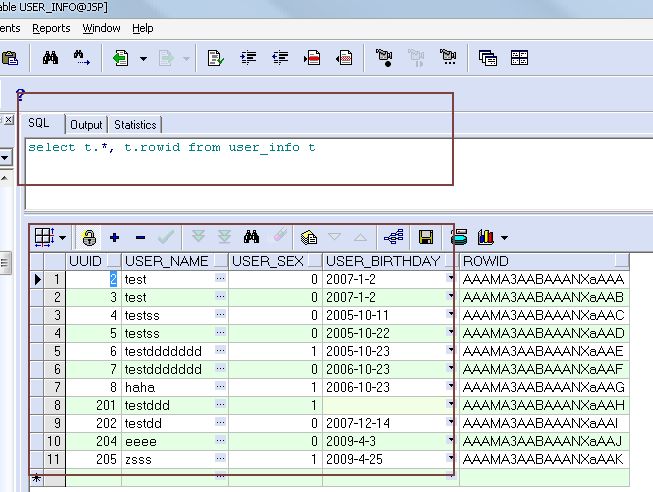This screenshot has width=653, height=492.
Task: Click the comment selection red icon
Action: point(312,57)
